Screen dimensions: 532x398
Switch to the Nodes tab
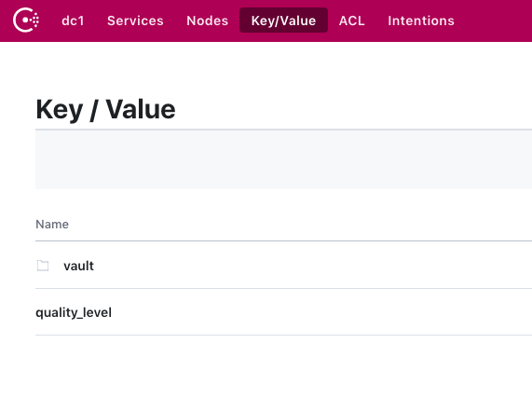tap(208, 21)
